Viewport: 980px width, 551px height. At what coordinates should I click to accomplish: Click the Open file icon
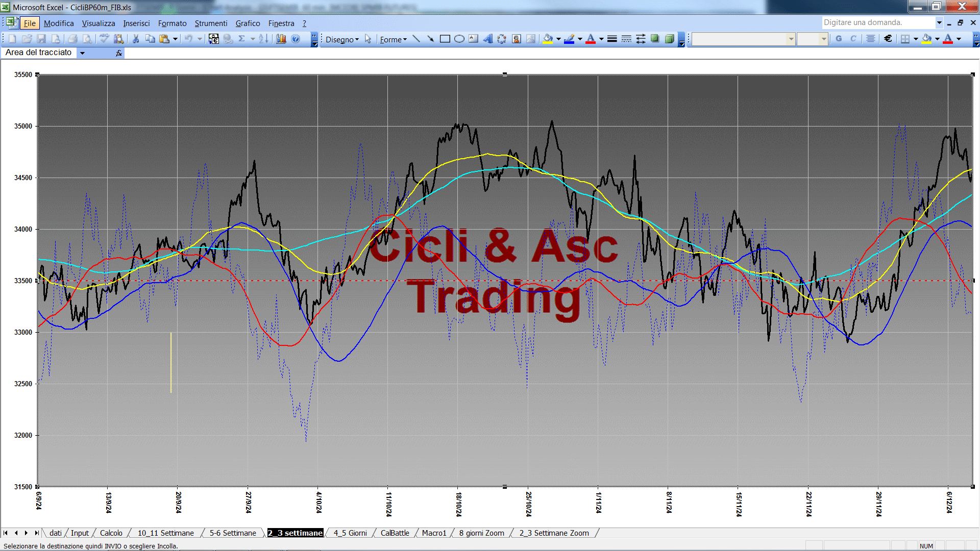(27, 39)
